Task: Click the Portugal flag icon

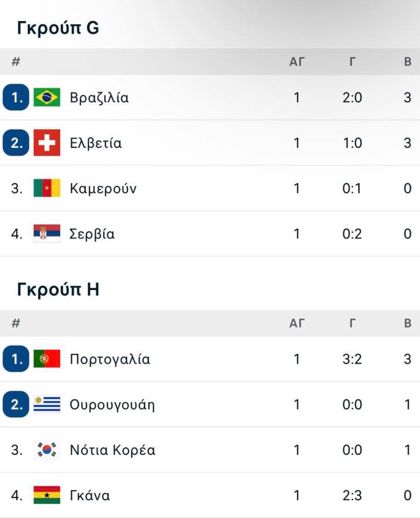Action: pos(47,359)
